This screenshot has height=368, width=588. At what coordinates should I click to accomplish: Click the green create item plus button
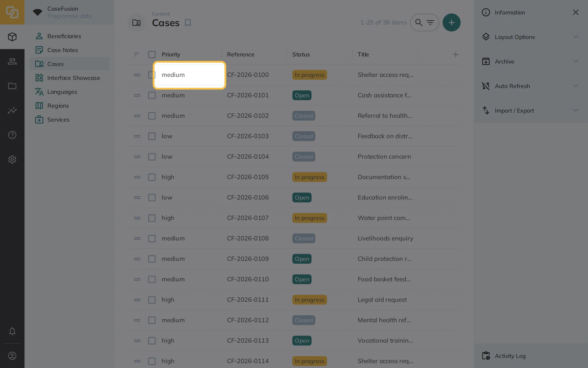(451, 23)
